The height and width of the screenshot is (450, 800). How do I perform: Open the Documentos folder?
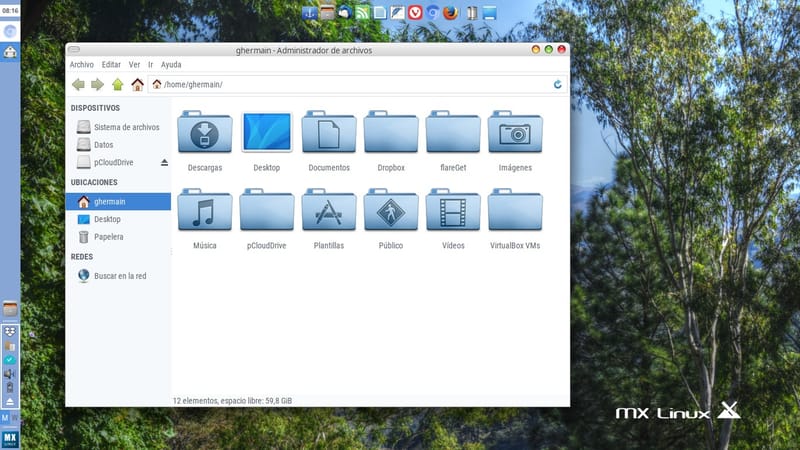coord(329,132)
